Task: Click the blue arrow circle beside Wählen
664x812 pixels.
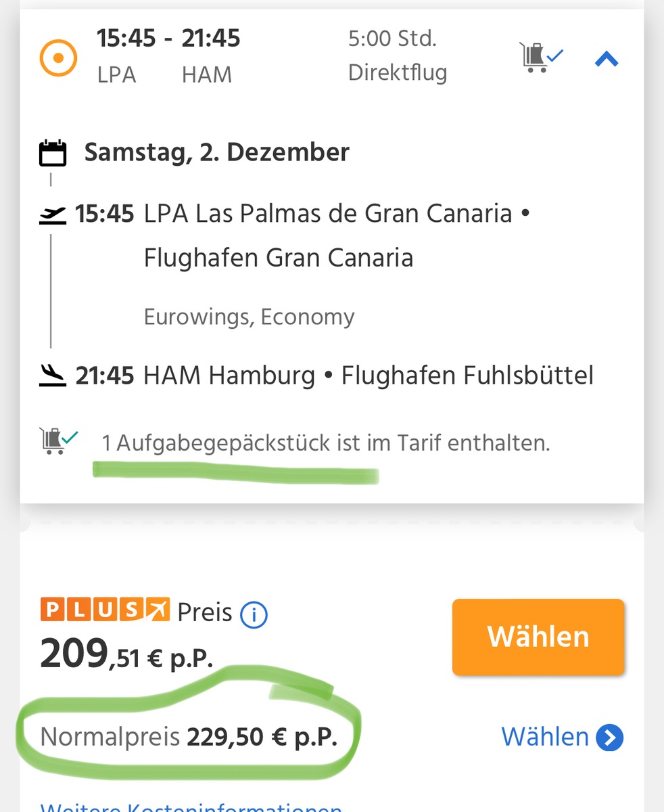Action: point(609,738)
